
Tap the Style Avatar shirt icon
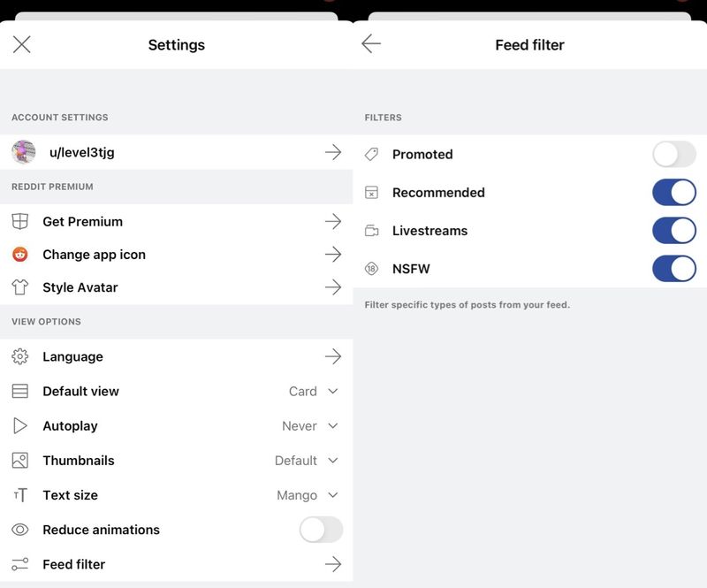pyautogui.click(x=19, y=287)
